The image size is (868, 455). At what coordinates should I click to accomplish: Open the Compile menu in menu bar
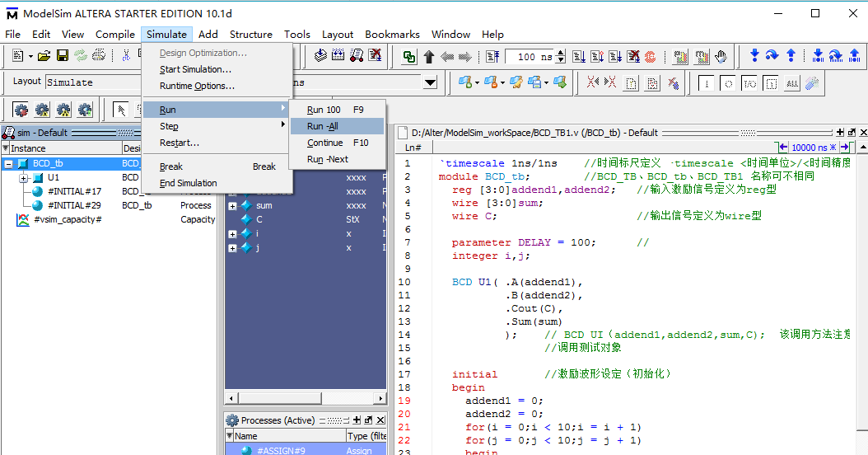coord(115,35)
